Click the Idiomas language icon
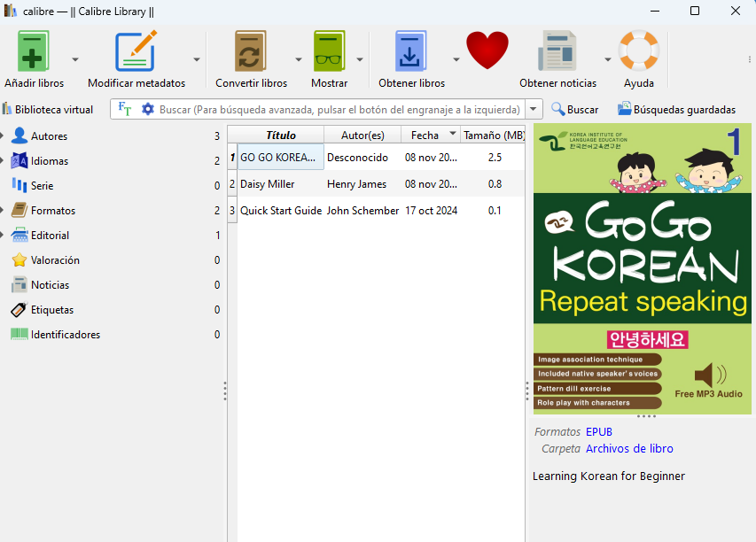 [19, 161]
